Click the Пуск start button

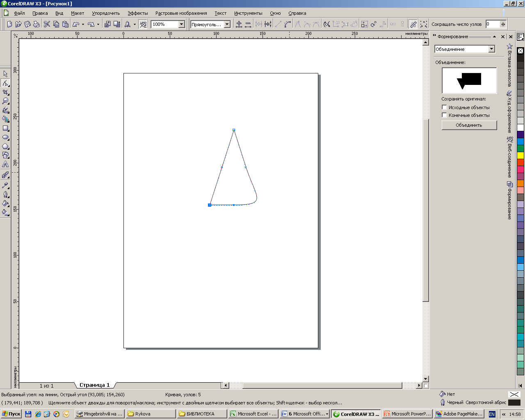[11, 414]
